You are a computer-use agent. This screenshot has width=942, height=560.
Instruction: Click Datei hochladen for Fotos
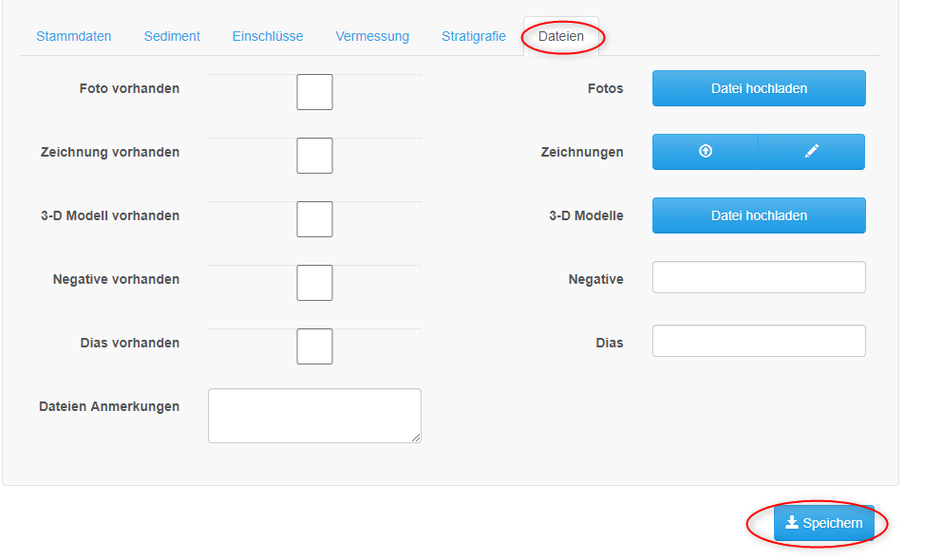click(759, 88)
